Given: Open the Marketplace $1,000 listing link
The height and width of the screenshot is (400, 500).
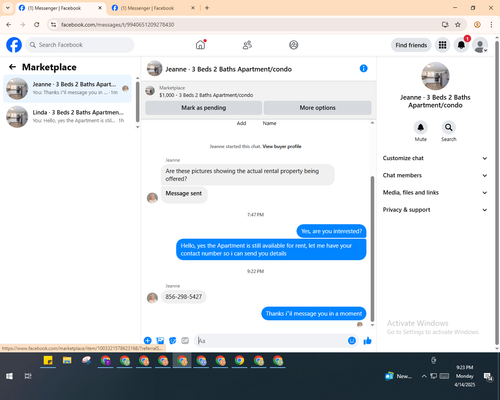Looking at the screenshot, I should pyautogui.click(x=206, y=95).
